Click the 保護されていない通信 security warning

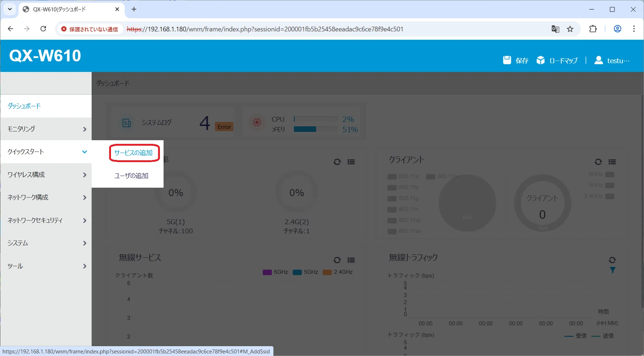90,29
